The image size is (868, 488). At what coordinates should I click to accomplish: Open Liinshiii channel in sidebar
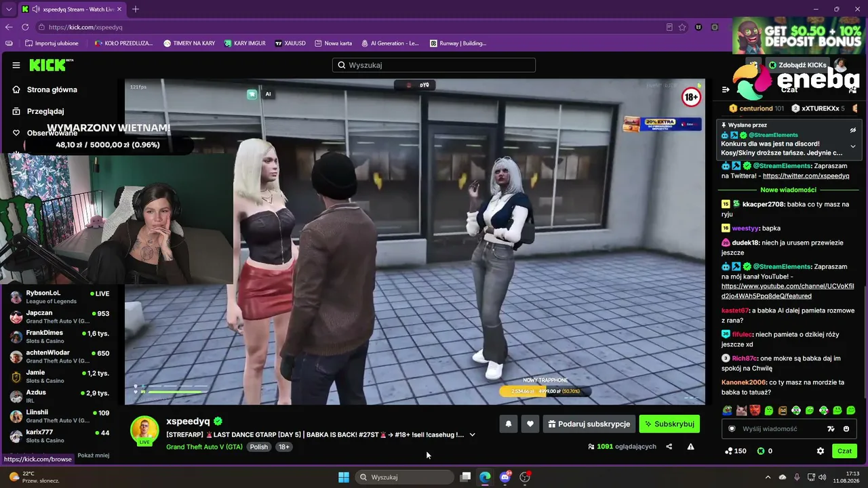click(60, 416)
